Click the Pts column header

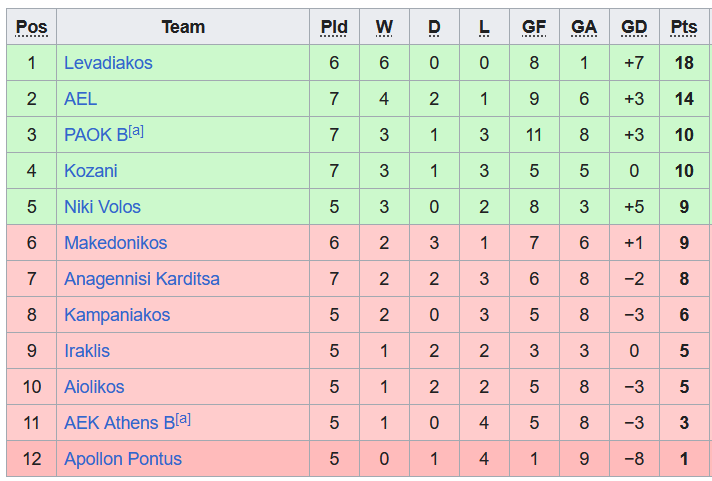684,27
